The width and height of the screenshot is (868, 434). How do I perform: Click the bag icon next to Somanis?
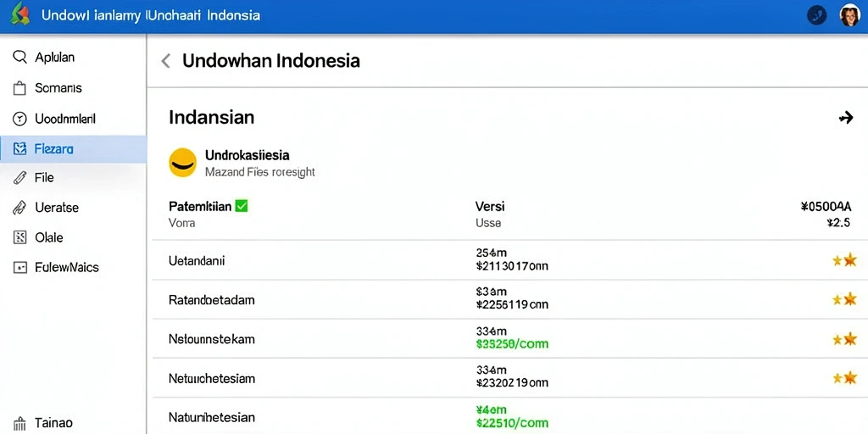pyautogui.click(x=19, y=88)
